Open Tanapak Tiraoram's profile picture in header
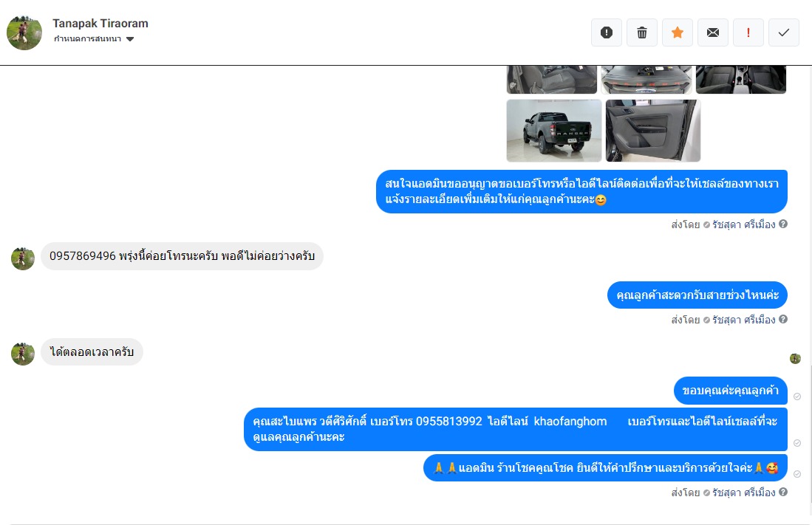 [x=24, y=32]
